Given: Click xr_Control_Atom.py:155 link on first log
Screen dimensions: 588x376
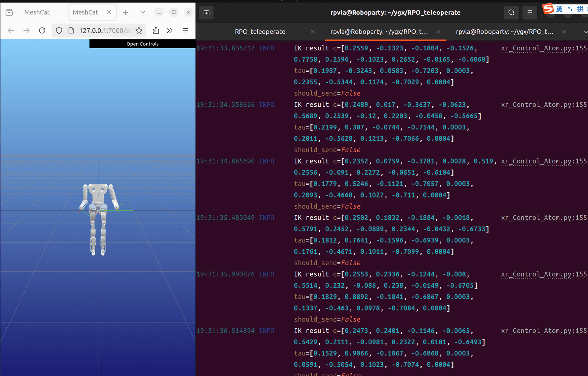Looking at the screenshot, I should point(544,48).
